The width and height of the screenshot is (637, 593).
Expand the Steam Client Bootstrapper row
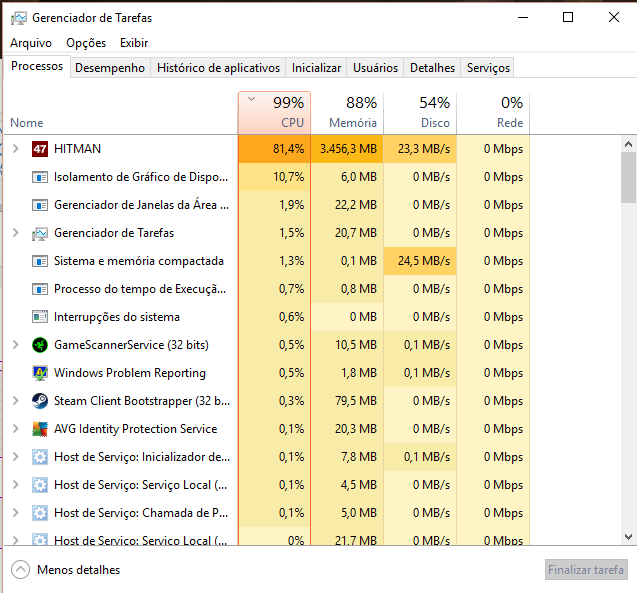pos(15,401)
